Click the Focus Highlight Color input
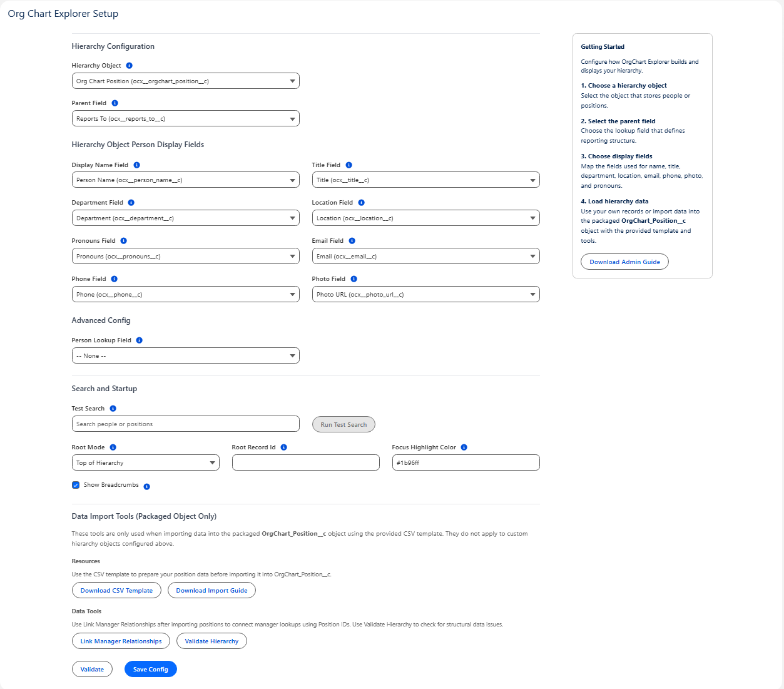This screenshot has height=689, width=784. (x=466, y=462)
